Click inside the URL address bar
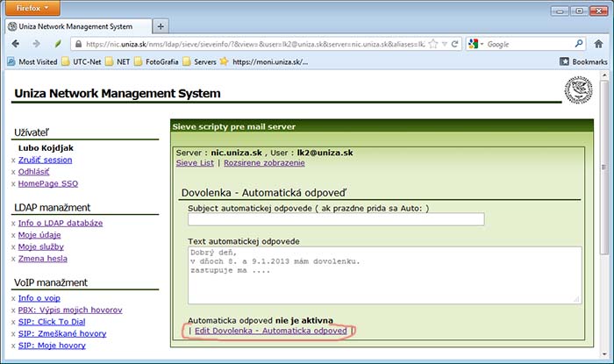614x364 pixels. [254, 44]
